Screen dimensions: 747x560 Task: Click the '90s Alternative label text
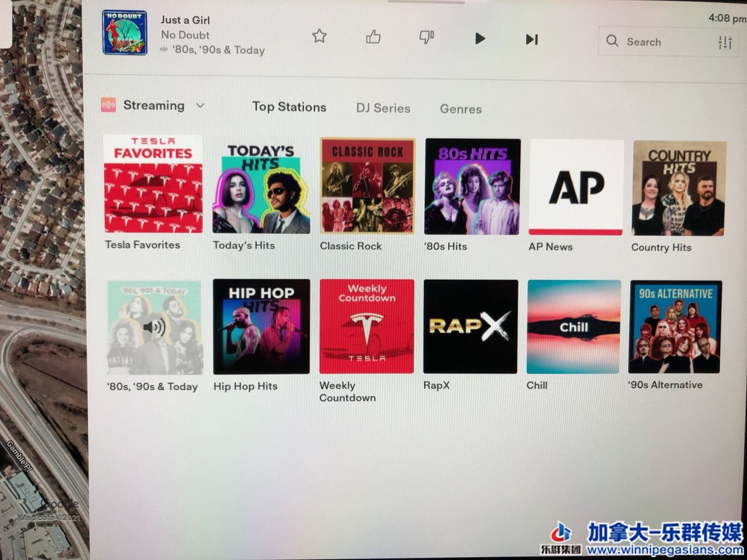coord(665,384)
